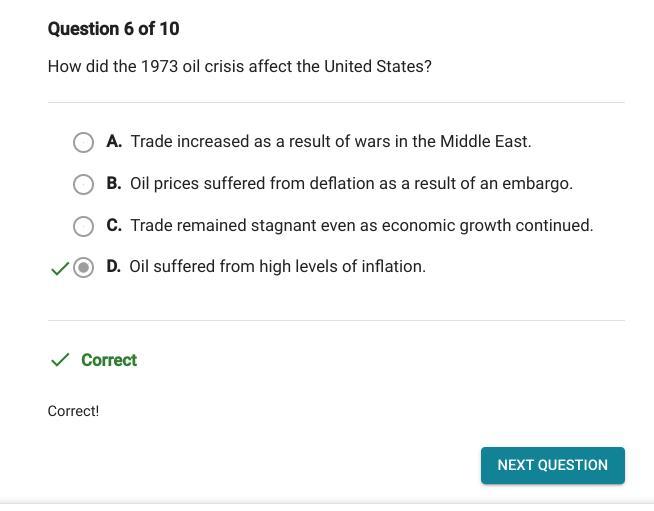Image resolution: width=654 pixels, height=511 pixels.
Task: Click the bold letter C. label
Action: coord(114,226)
